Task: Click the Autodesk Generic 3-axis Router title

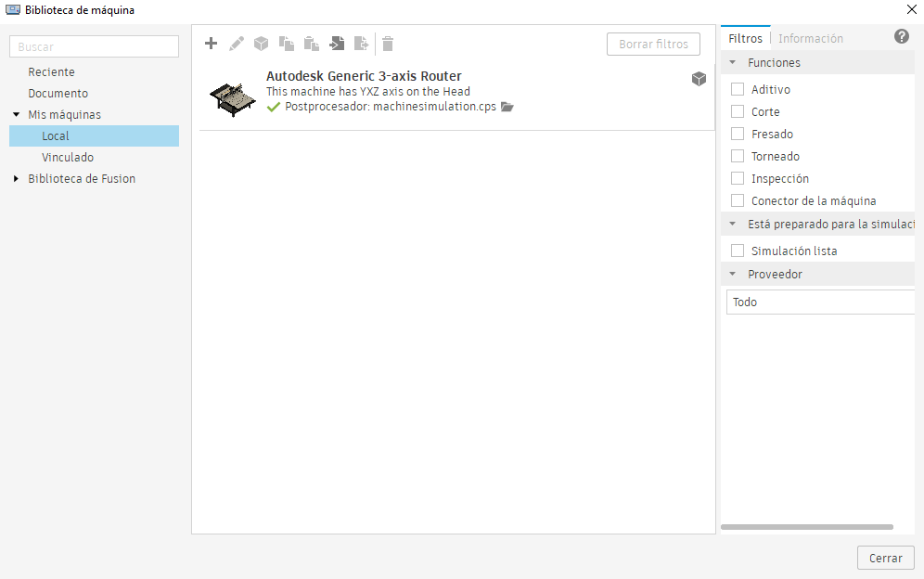Action: [x=364, y=76]
